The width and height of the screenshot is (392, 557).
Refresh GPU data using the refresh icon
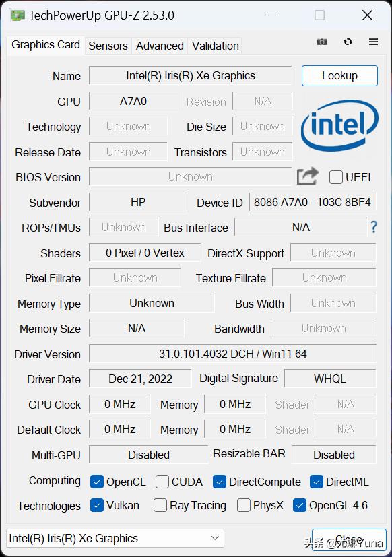(348, 42)
